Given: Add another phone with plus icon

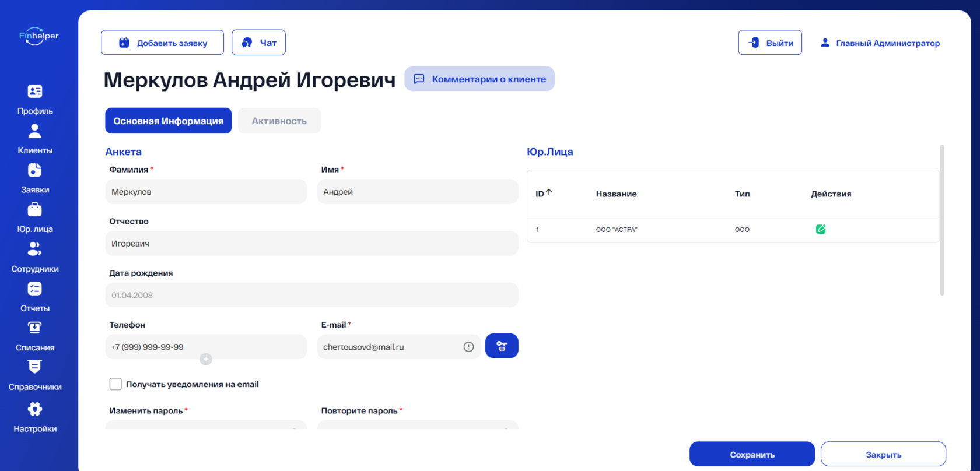Looking at the screenshot, I should click(x=206, y=359).
